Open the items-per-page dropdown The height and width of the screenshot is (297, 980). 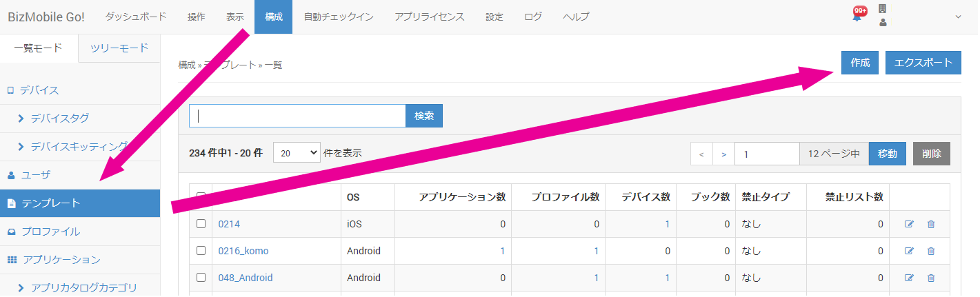297,153
